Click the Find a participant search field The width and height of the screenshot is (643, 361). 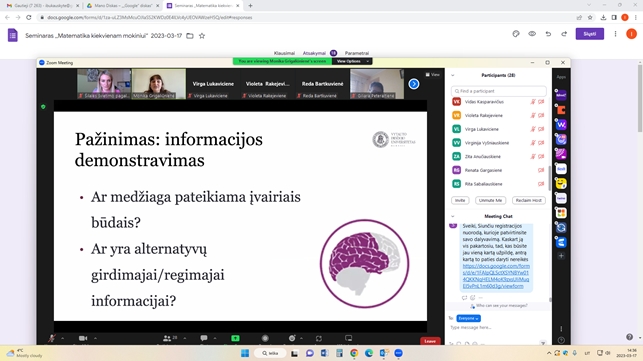[x=499, y=91]
